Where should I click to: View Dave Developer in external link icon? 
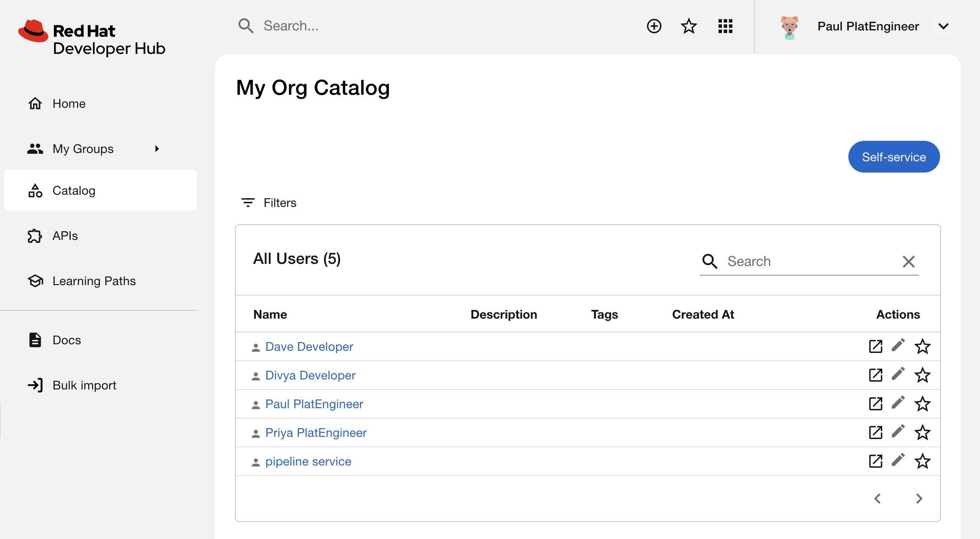click(x=876, y=346)
